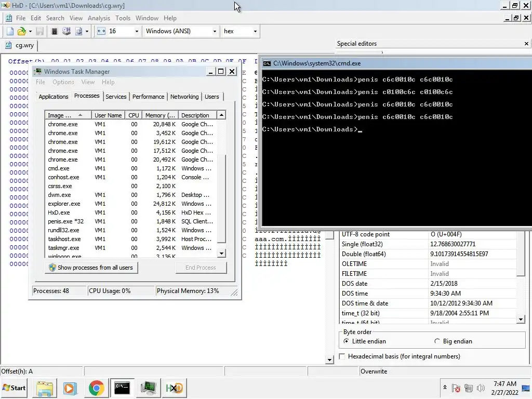Sort by the Memory column header
Screen dimensions: 532x399
(x=160, y=115)
